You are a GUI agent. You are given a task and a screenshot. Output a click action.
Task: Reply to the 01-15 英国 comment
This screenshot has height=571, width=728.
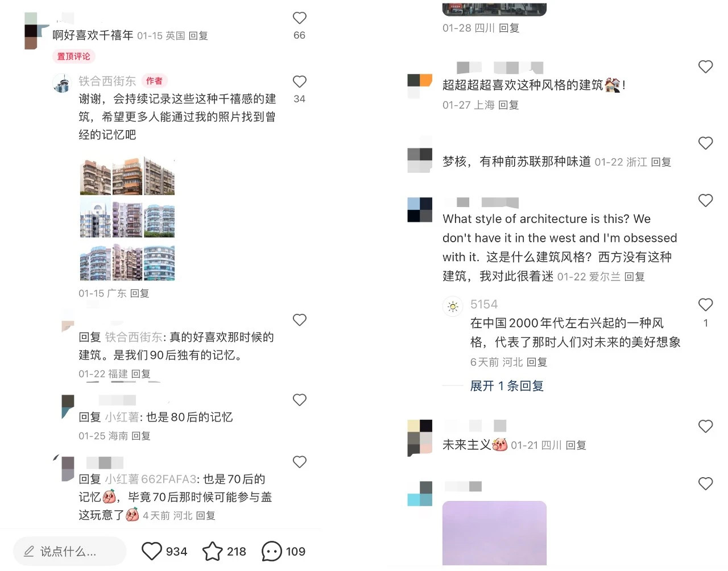198,36
